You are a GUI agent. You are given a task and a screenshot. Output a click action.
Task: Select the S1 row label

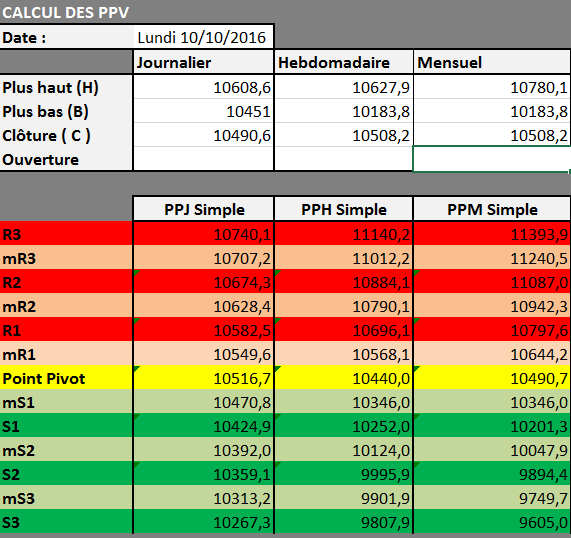coord(66,426)
